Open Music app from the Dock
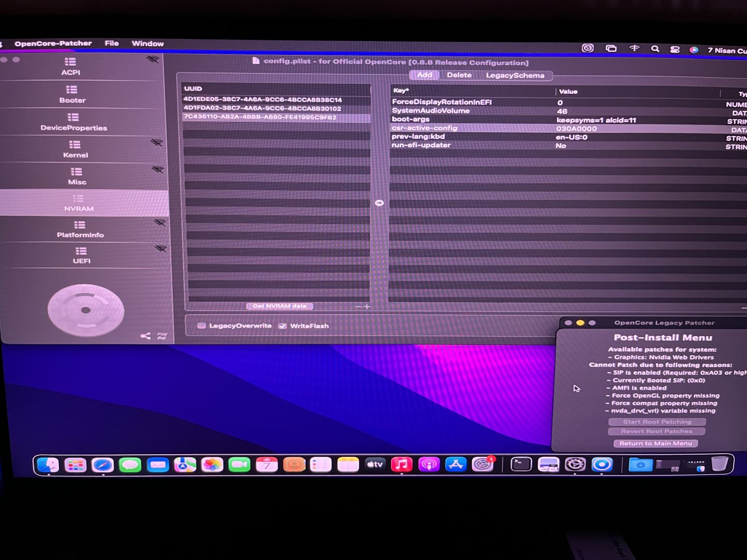 402,464
